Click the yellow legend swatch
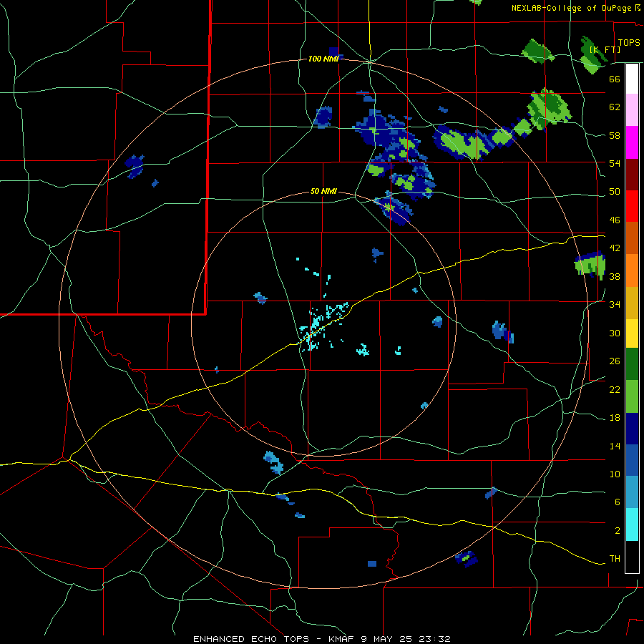644x644 pixels. pos(632,333)
